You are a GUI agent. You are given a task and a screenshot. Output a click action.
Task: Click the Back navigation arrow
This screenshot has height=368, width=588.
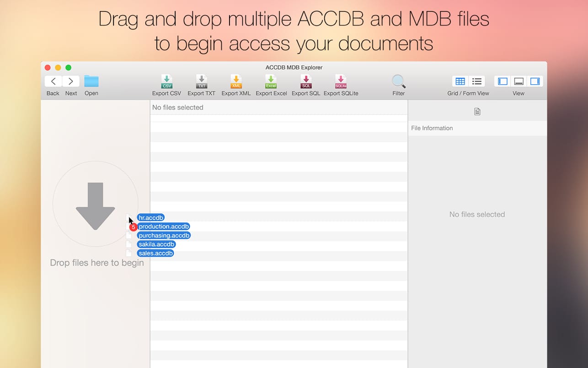tap(53, 81)
